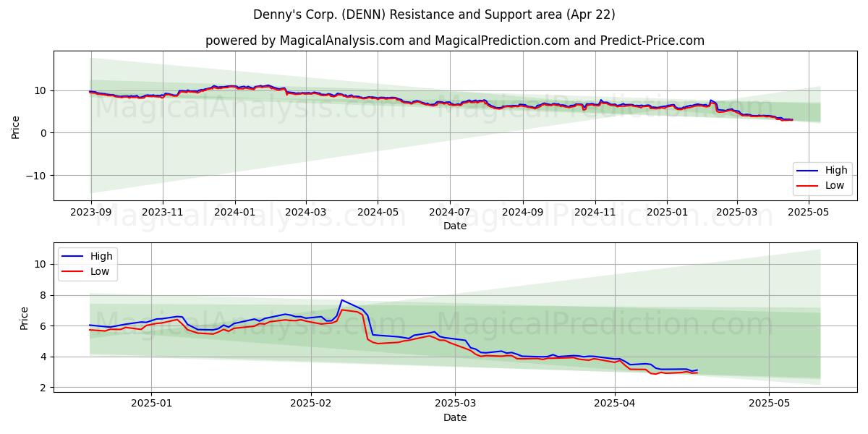
Task: Click the February 2025 price spike peak in the bottom chart
Action: pyautogui.click(x=342, y=300)
